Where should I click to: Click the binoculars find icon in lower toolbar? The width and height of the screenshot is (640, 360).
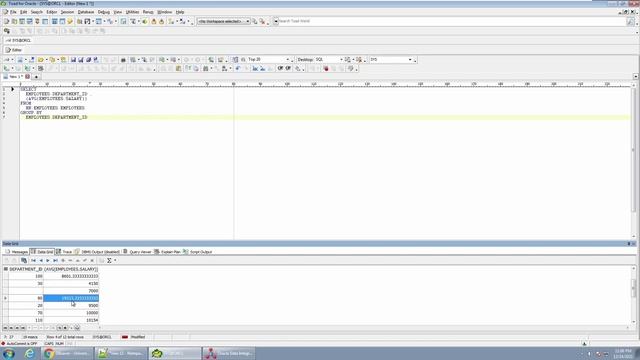pyautogui.click(x=206, y=69)
